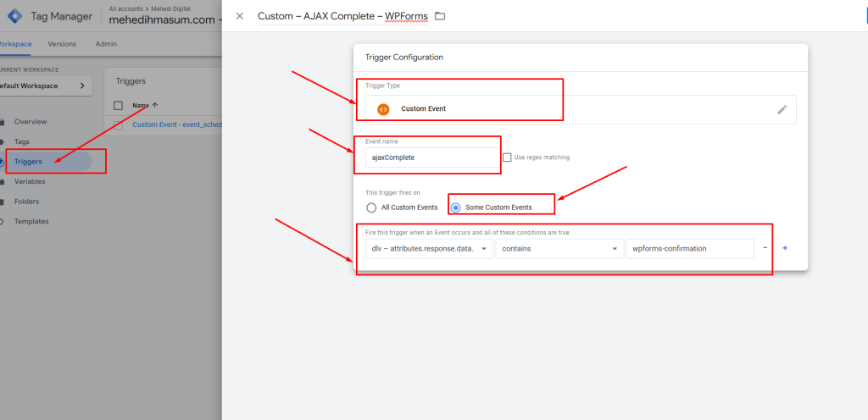The height and width of the screenshot is (420, 868).
Task: Click the Tag Manager logo icon
Action: (x=15, y=17)
